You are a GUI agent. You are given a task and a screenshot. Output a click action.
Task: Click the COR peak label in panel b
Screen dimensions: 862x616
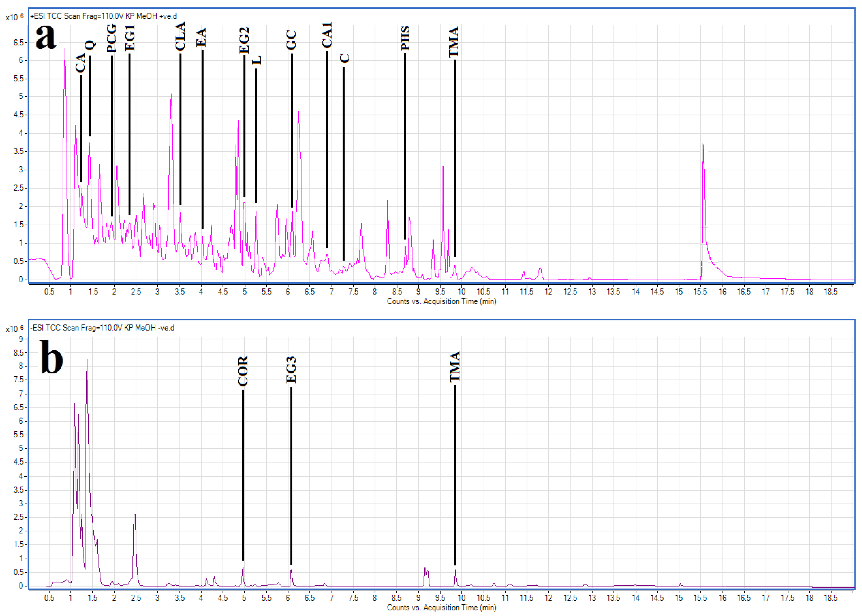point(243,371)
